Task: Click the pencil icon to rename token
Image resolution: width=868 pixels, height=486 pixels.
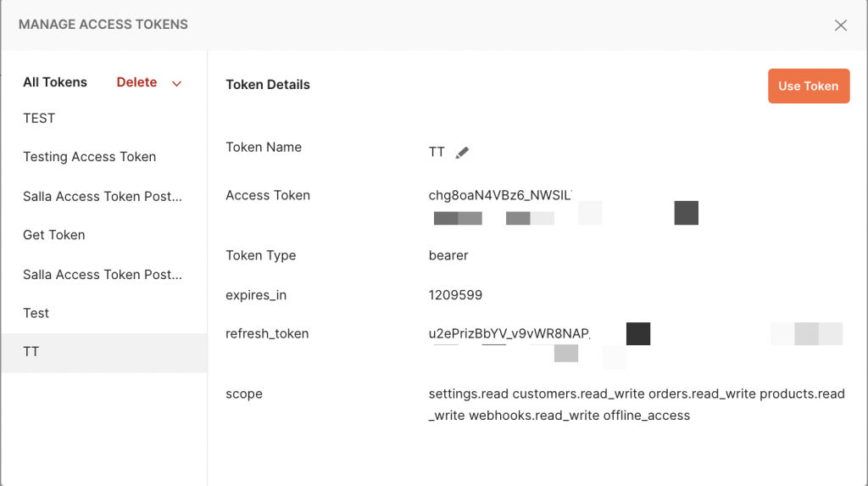Action: click(x=462, y=153)
